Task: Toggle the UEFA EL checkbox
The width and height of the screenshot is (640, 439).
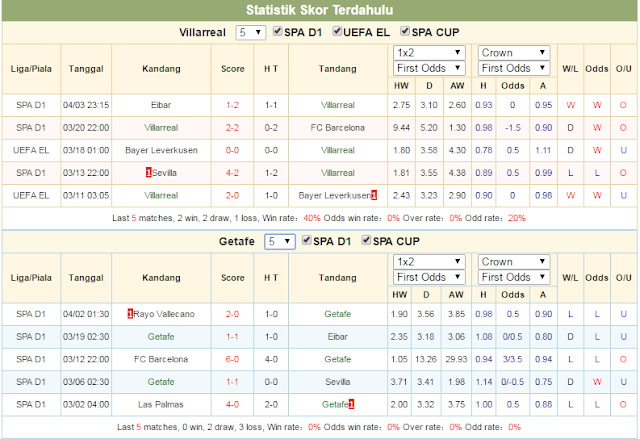Action: coord(337,31)
